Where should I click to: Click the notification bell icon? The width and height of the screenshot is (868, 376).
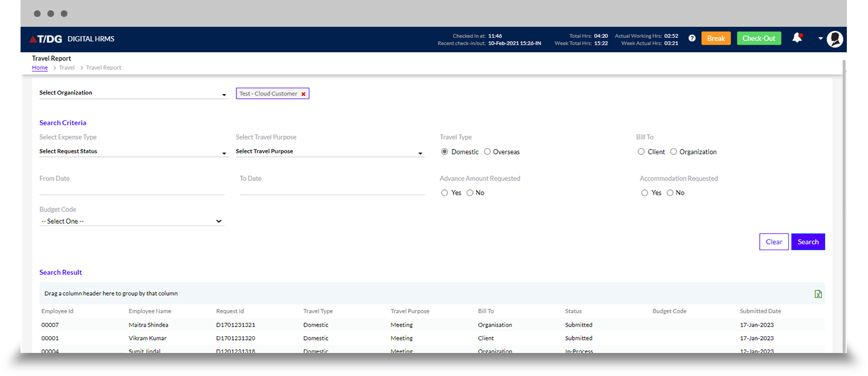[796, 38]
